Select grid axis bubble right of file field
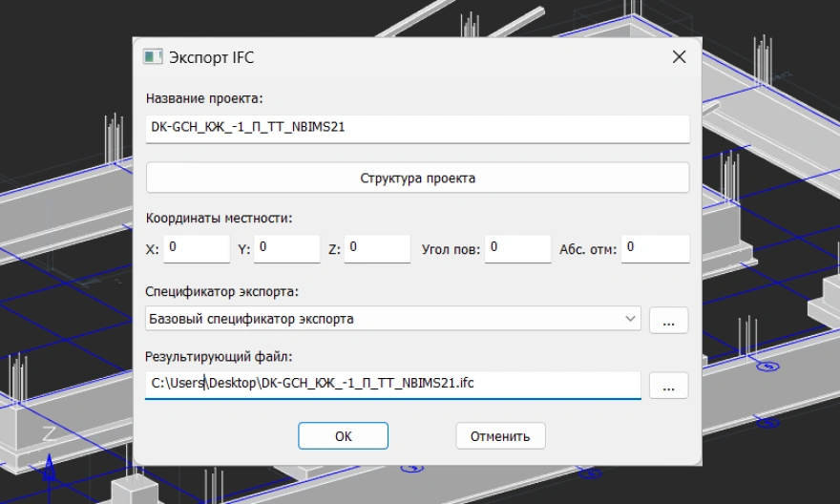The width and height of the screenshot is (840, 504). tap(768, 367)
